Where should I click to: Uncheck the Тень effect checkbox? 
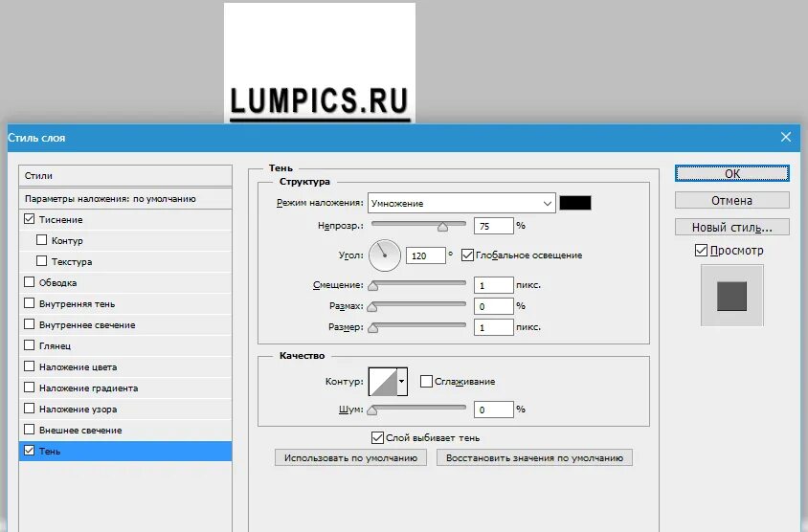point(30,451)
